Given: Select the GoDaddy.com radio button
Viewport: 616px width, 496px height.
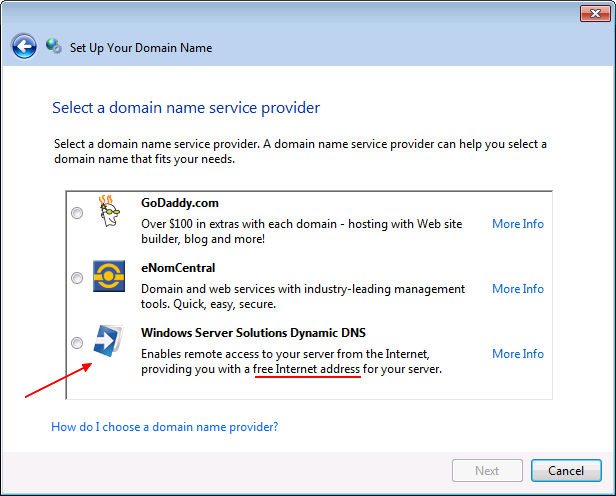Looking at the screenshot, I should click(77, 213).
